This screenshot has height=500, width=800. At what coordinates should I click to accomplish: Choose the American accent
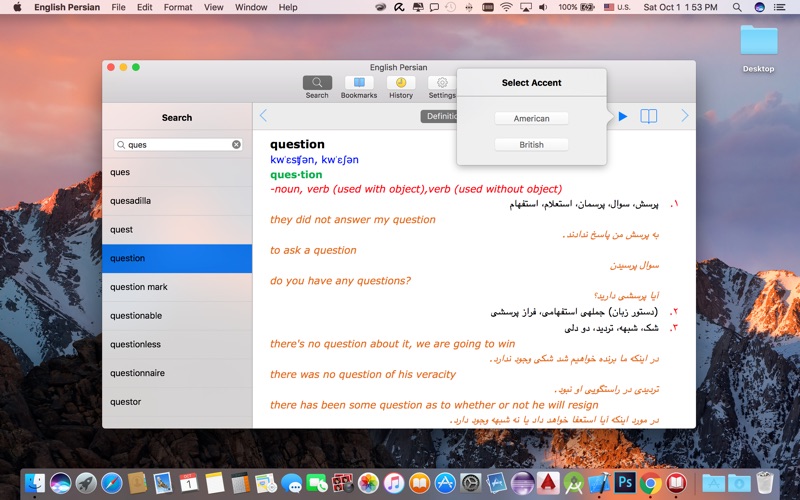531,118
